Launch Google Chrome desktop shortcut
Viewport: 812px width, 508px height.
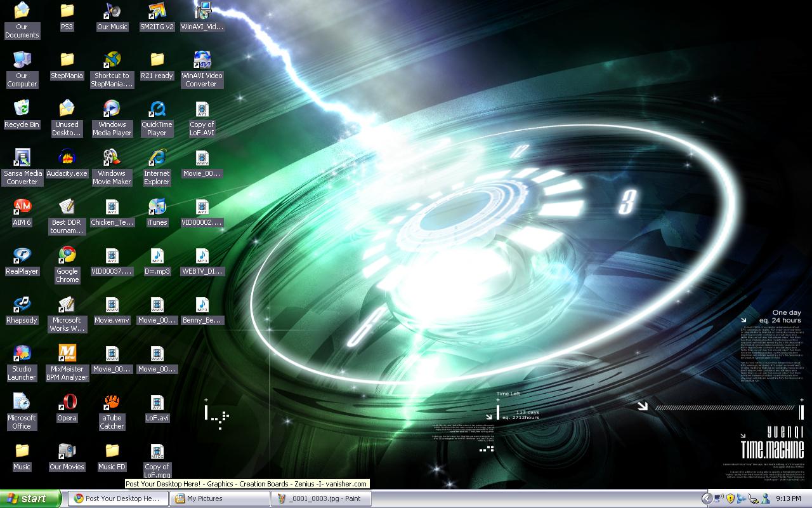pos(67,265)
